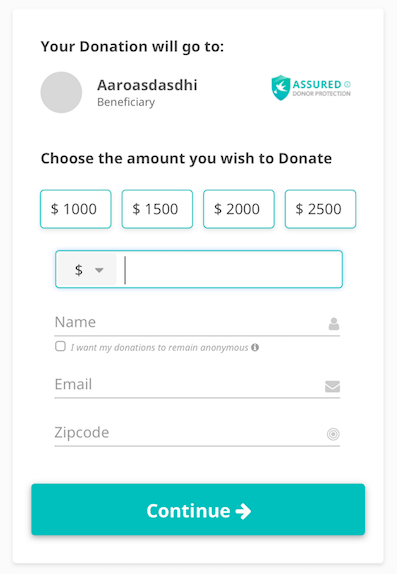The image size is (397, 574).
Task: Click info icon beside anonymous donation text
Action: [255, 347]
